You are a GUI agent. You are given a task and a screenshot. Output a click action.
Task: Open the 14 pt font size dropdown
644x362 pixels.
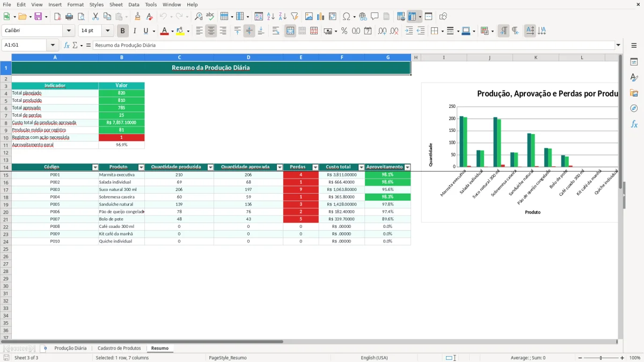point(108,31)
